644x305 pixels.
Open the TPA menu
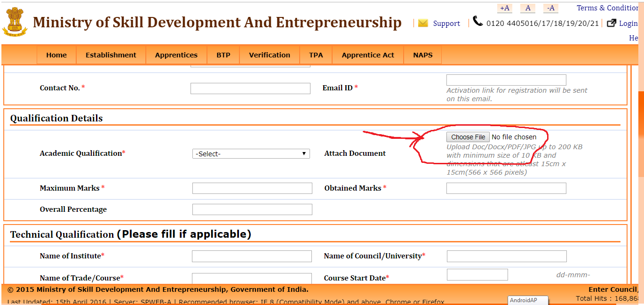tap(316, 55)
